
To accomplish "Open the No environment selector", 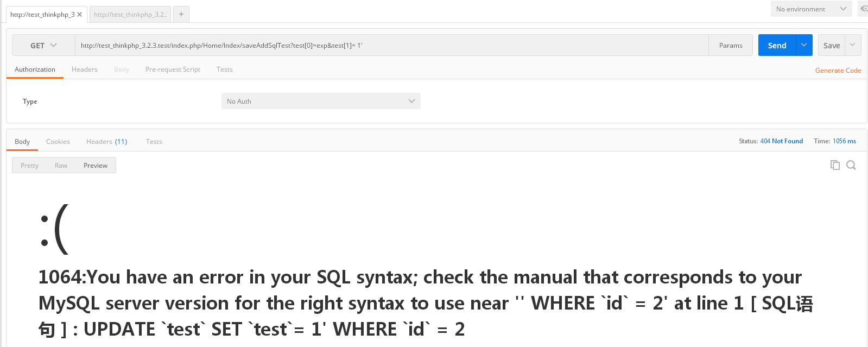I will (811, 9).
